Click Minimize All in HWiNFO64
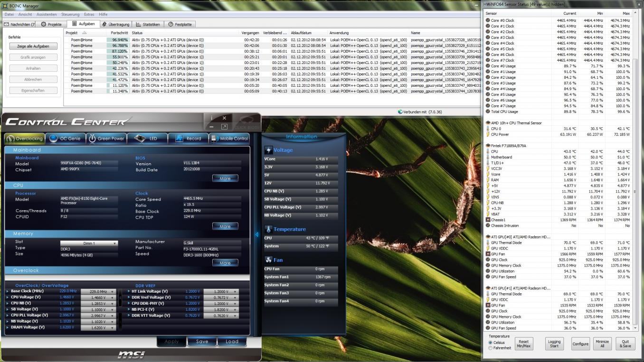 (x=602, y=344)
